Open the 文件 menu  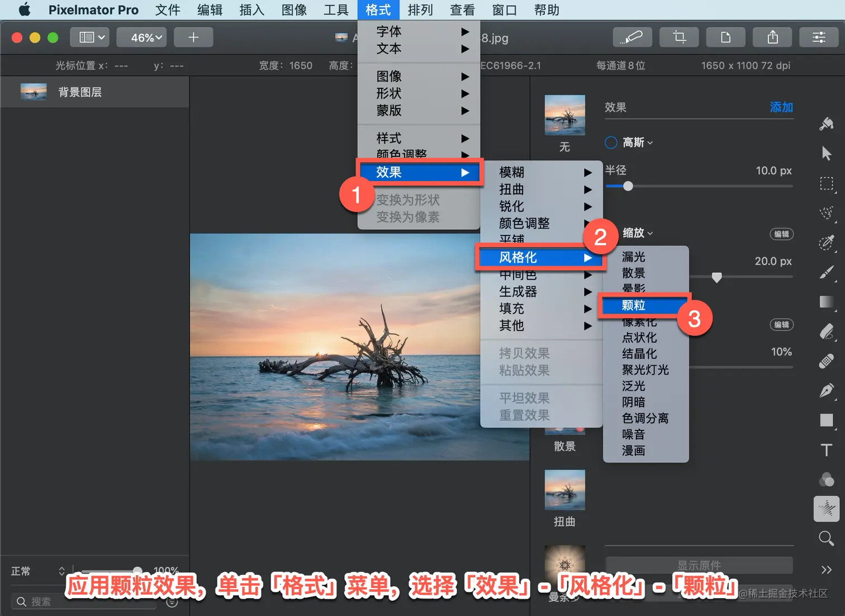[x=168, y=10]
